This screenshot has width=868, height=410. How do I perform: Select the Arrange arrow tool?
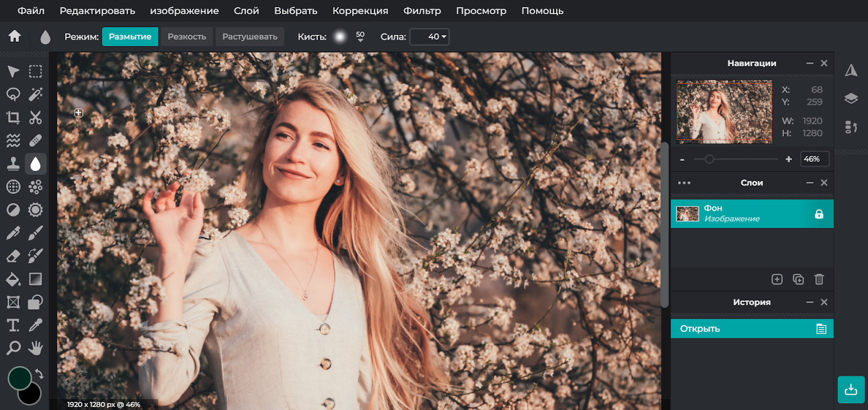[x=13, y=72]
